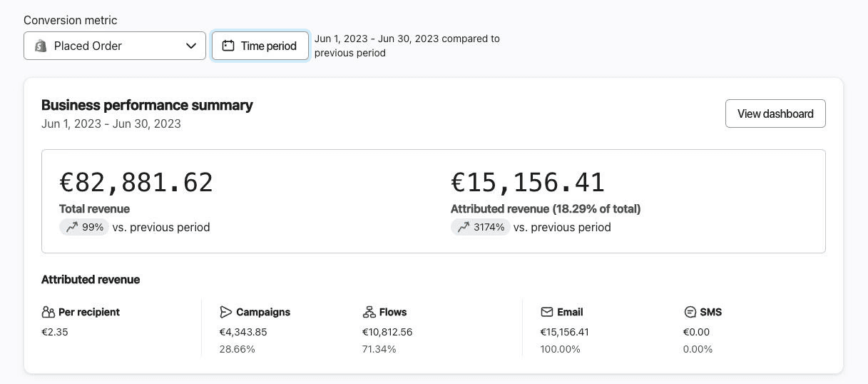
Task: Click the Per recipient people icon
Action: click(48, 312)
